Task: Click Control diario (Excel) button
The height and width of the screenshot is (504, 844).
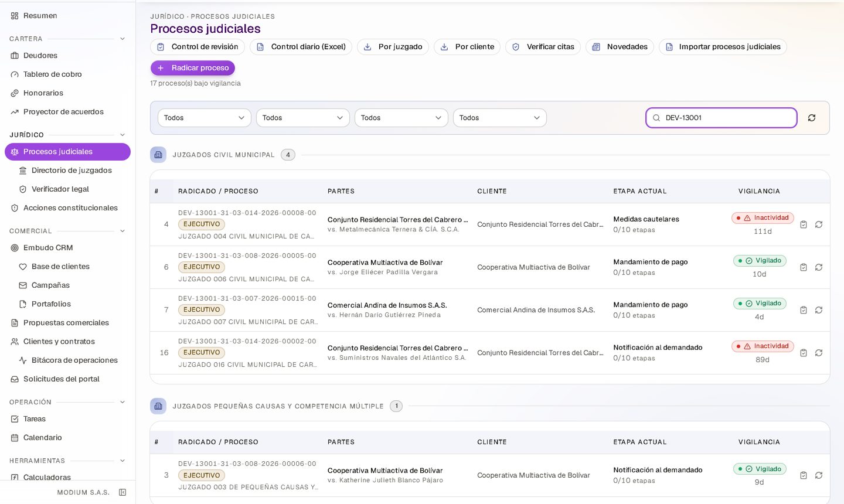Action: coord(301,47)
